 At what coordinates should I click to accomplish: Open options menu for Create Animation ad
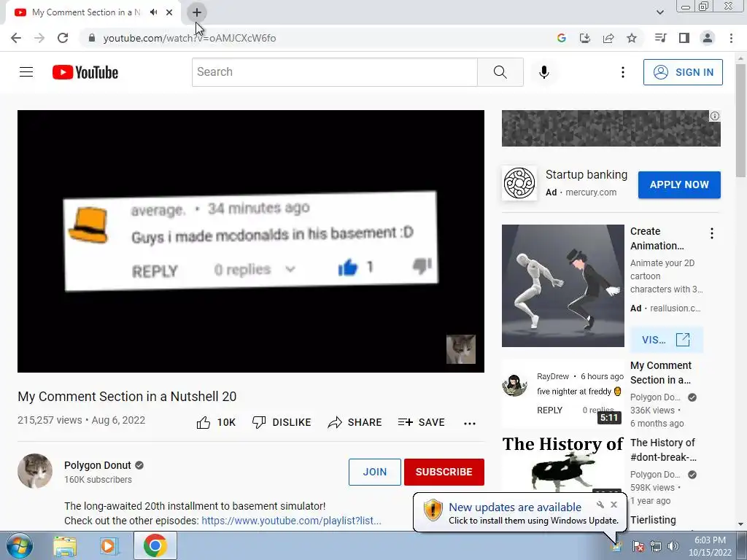point(712,233)
